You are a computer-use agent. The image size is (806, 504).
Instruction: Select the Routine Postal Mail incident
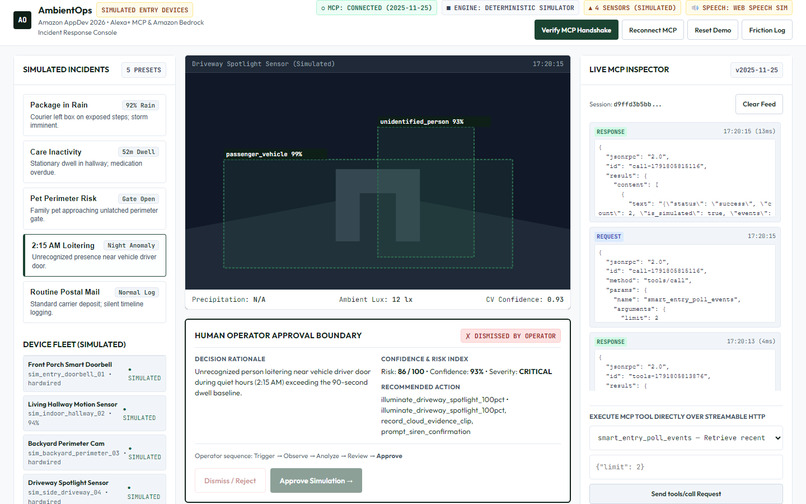pyautogui.click(x=95, y=302)
